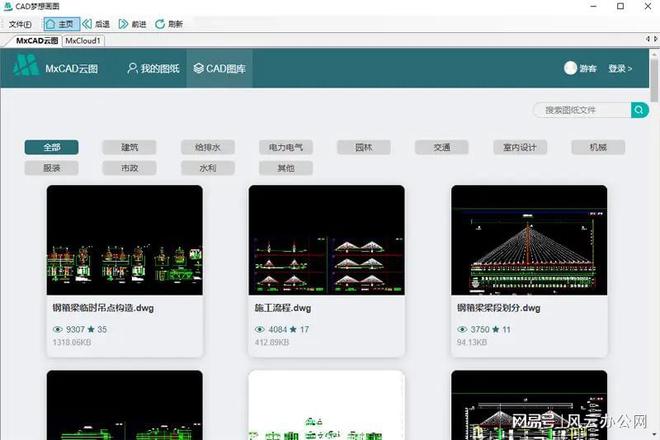Open the 施工流程.dwg thumbnail
660x440 pixels.
click(x=327, y=240)
